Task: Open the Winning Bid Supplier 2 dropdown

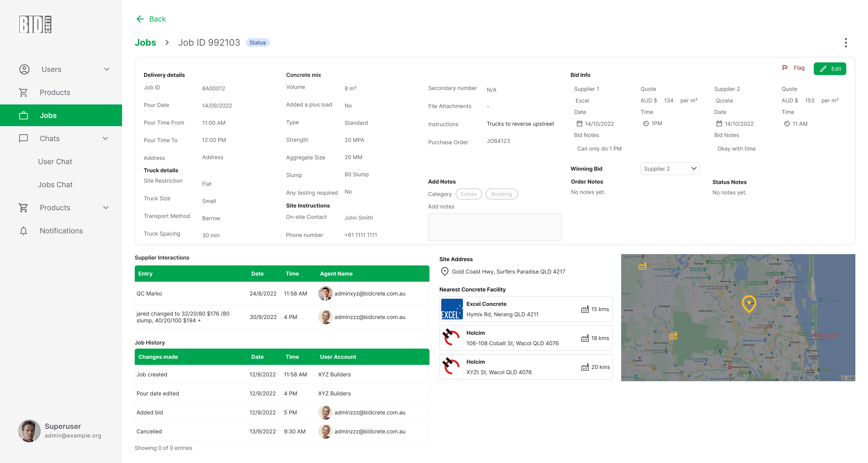Action: [670, 169]
